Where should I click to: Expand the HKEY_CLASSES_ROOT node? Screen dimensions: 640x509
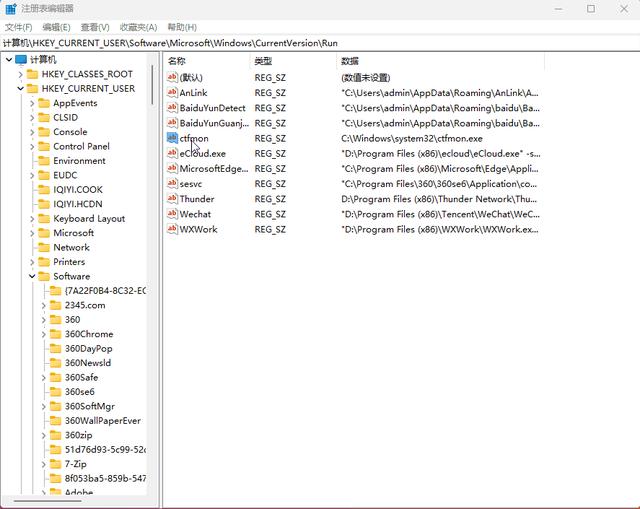coord(20,74)
